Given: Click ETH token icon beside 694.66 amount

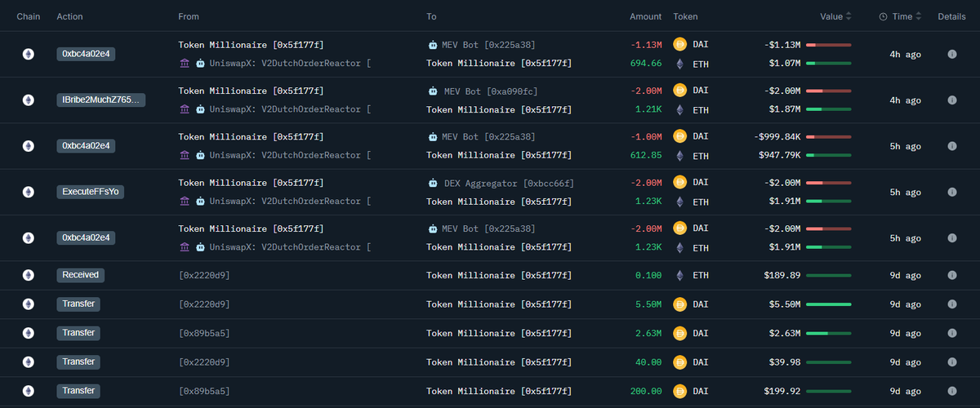Looking at the screenshot, I should click(x=679, y=64).
